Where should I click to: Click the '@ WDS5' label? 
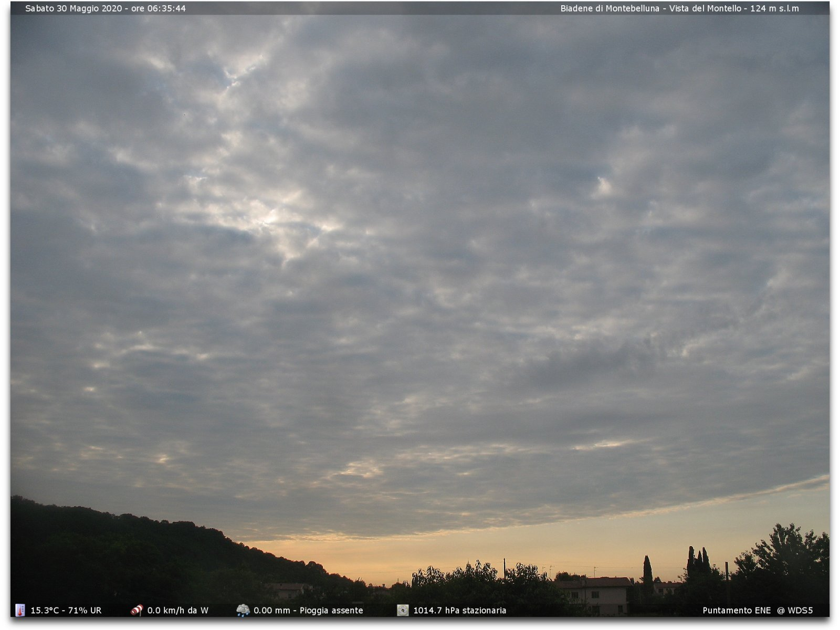[x=795, y=611]
